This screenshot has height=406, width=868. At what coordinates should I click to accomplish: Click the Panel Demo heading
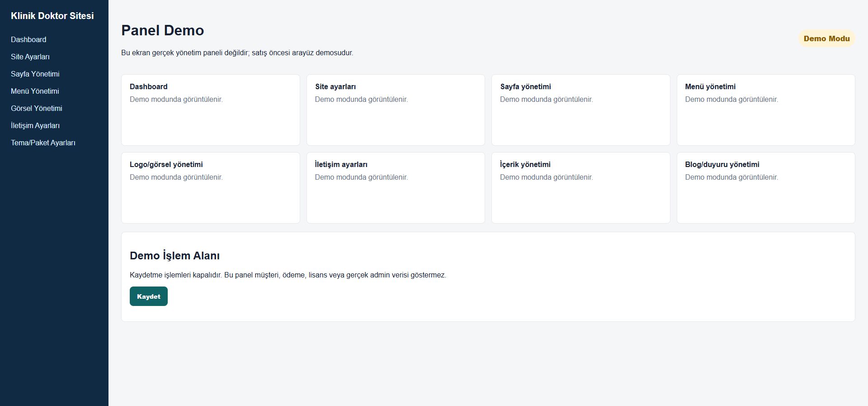[x=162, y=30]
